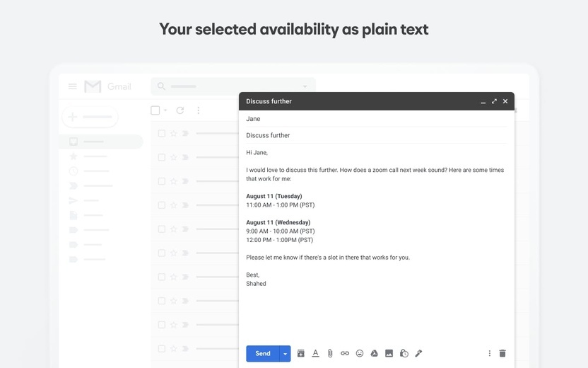Image resolution: width=588 pixels, height=368 pixels.
Task: Star the first email in the list
Action: tap(174, 133)
